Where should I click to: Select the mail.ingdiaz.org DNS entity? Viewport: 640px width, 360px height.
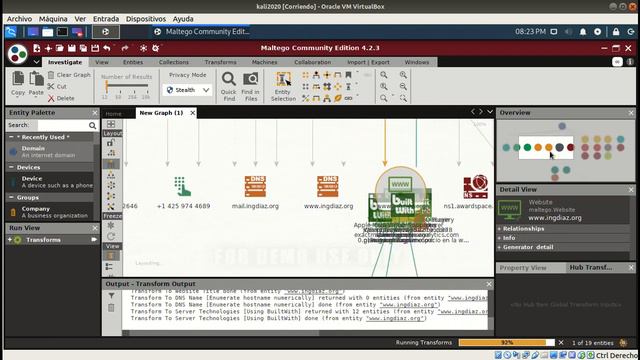pos(255,193)
